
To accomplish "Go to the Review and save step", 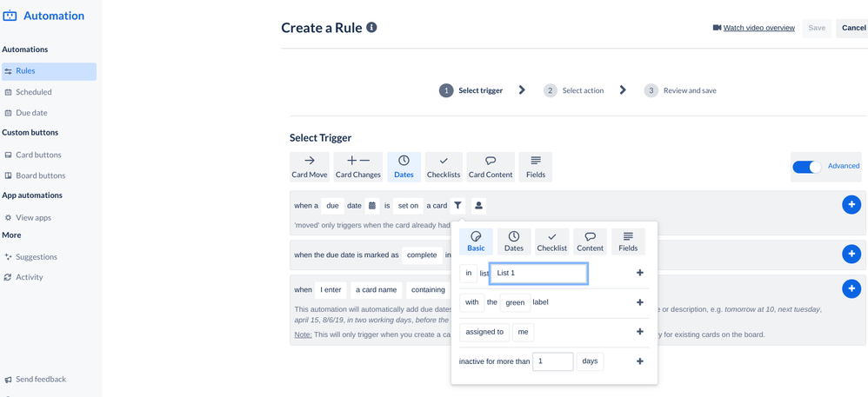I will click(680, 90).
